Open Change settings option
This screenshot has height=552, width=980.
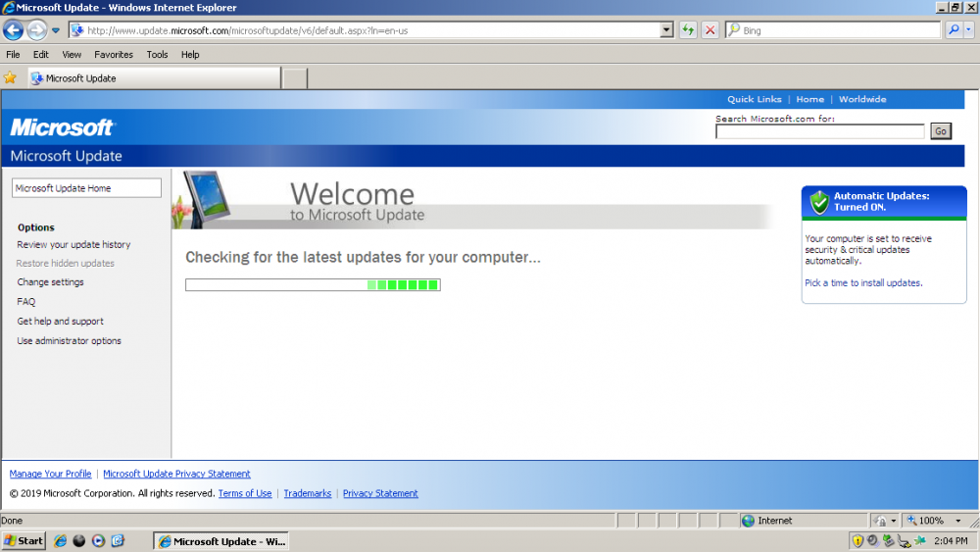click(51, 282)
